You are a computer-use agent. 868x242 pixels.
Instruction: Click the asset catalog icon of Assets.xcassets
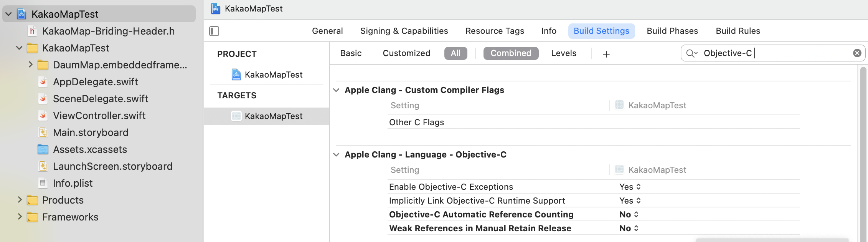tap(43, 149)
